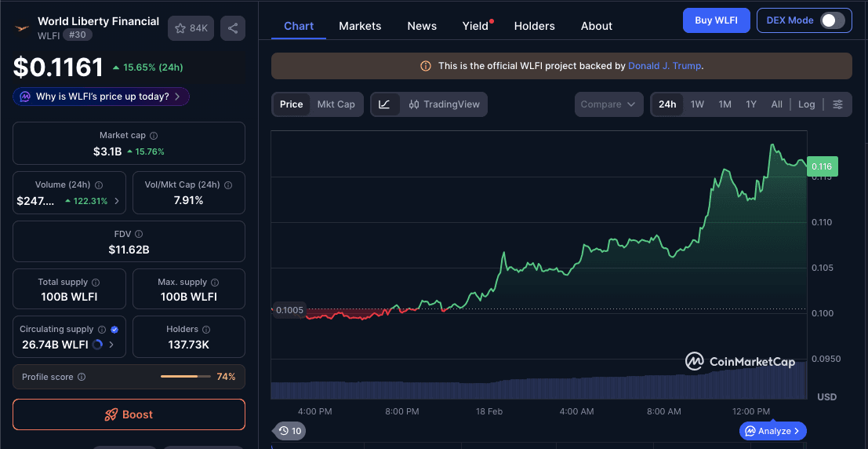Viewport: 868px width, 449px height.
Task: Open the Yield tab
Action: [475, 26]
